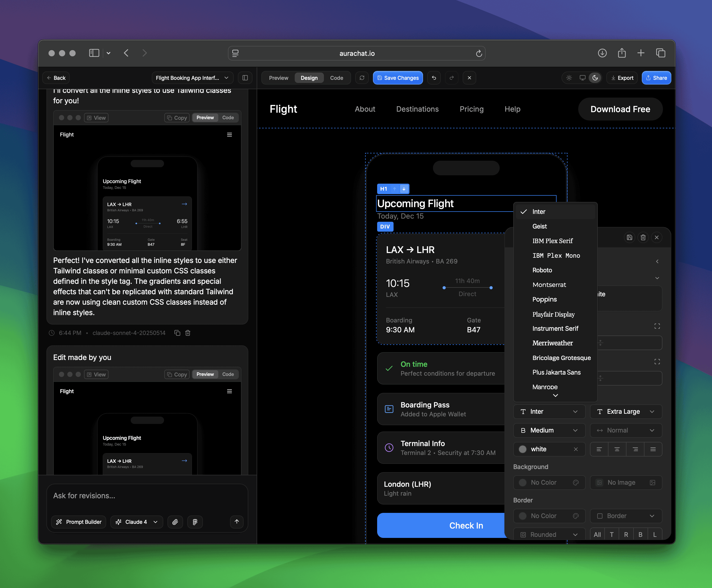Click the Background No Color swatch

(523, 482)
